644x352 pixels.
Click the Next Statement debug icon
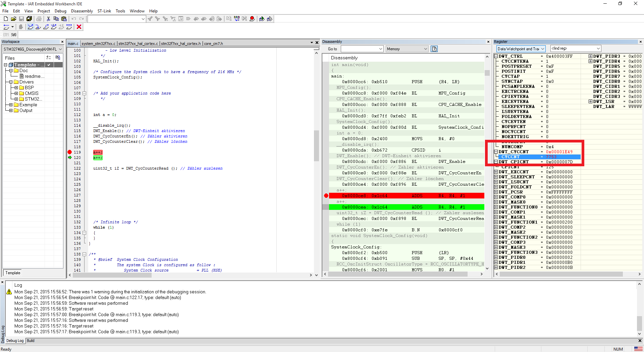pos(54,27)
